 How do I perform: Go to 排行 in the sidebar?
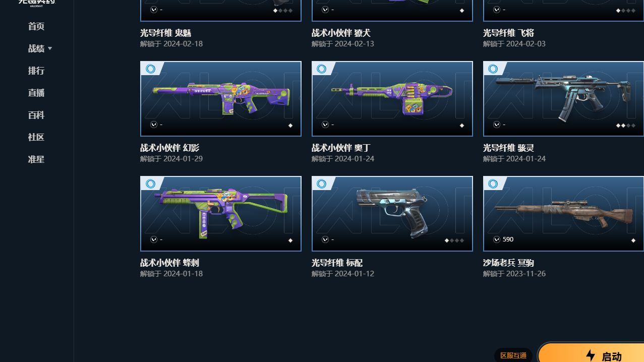(x=36, y=71)
